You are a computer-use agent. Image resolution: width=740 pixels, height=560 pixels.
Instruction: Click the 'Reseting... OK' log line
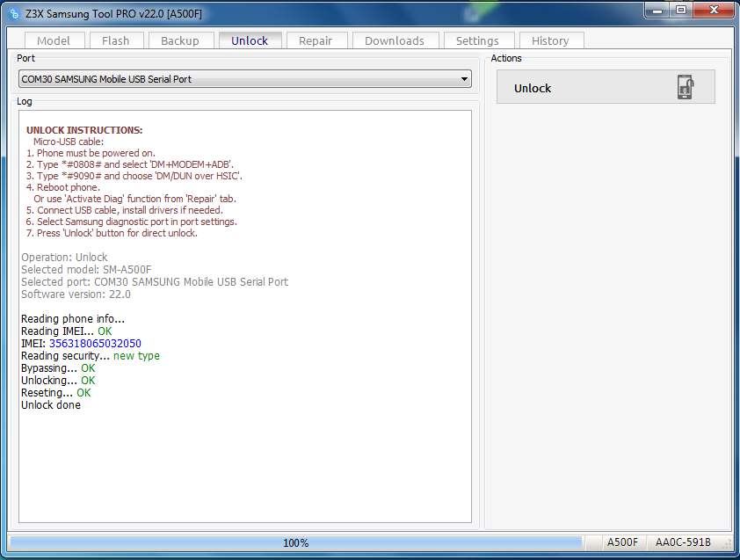[56, 393]
